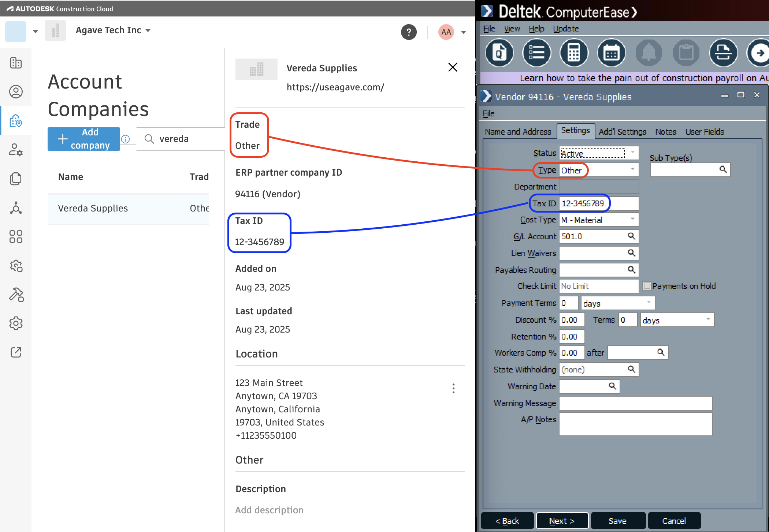769x532 pixels.
Task: Click the help question mark icon
Action: pos(409,32)
